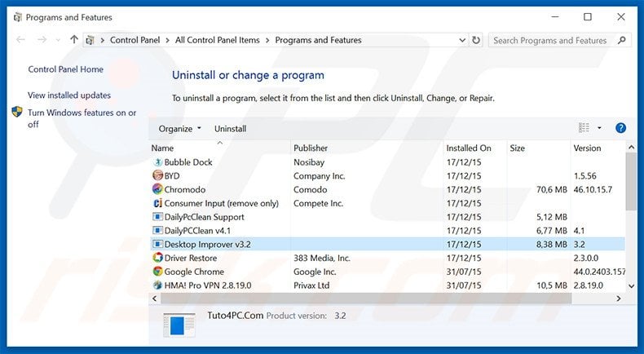Select the Chromodo program name
Screen dimensions: 644x354
point(185,189)
